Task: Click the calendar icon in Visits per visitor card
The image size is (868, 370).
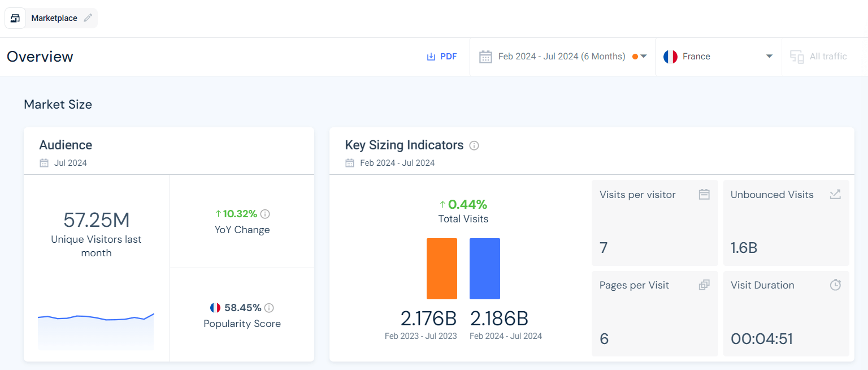Action: (704, 195)
